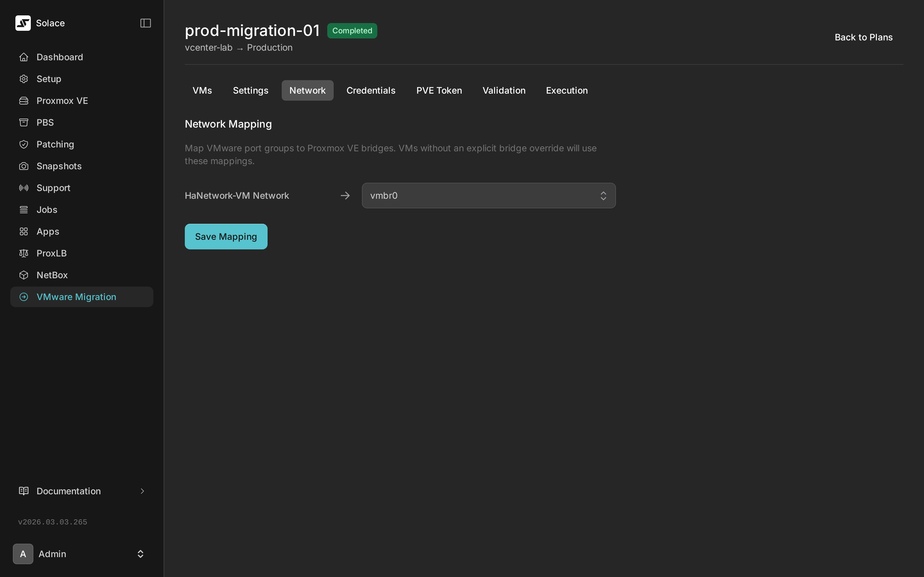Open the NetBox cube icon
The height and width of the screenshot is (577, 924).
pyautogui.click(x=24, y=275)
